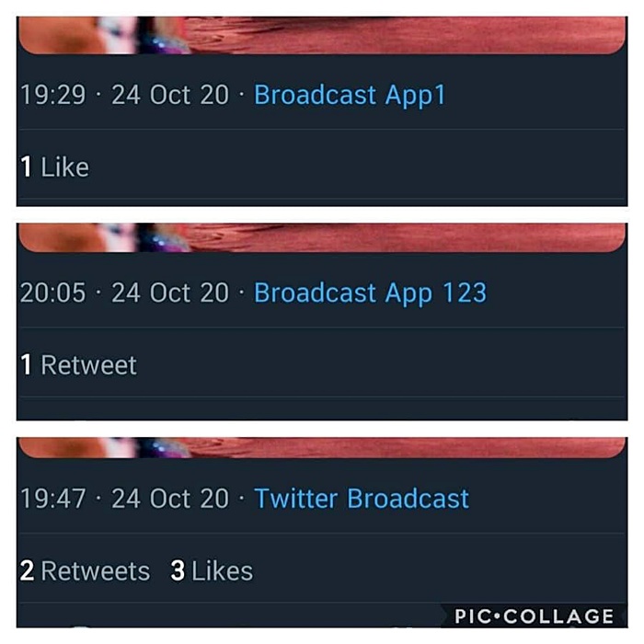
Task: Tap the 19:29 timestamp of first tweet
Action: tap(53, 96)
